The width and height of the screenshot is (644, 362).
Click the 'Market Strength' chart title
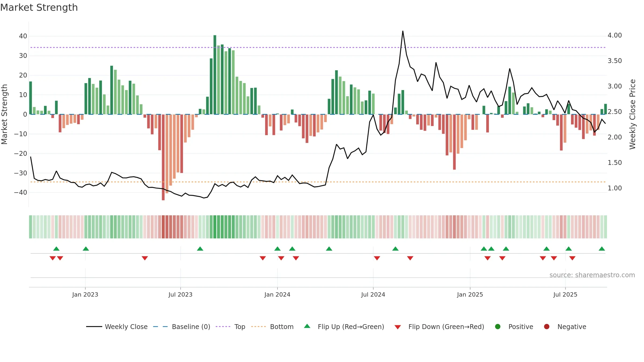click(x=39, y=8)
